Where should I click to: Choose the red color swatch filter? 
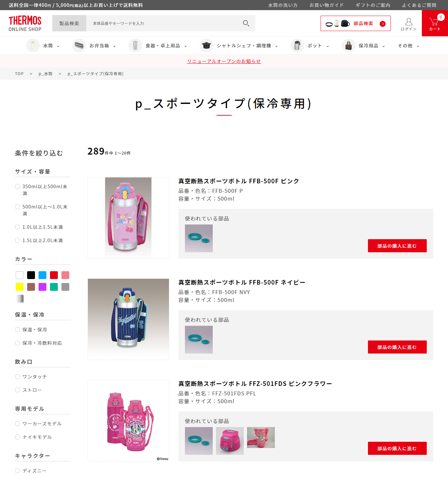tap(54, 275)
